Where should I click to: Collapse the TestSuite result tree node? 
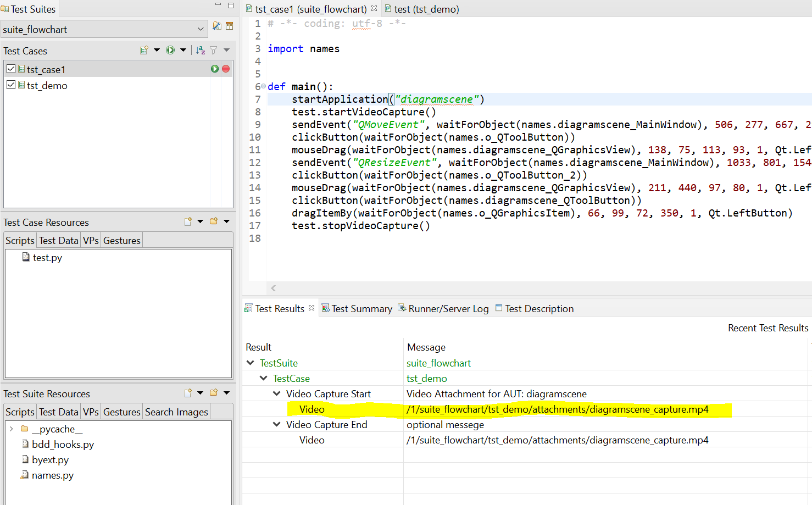pos(251,363)
